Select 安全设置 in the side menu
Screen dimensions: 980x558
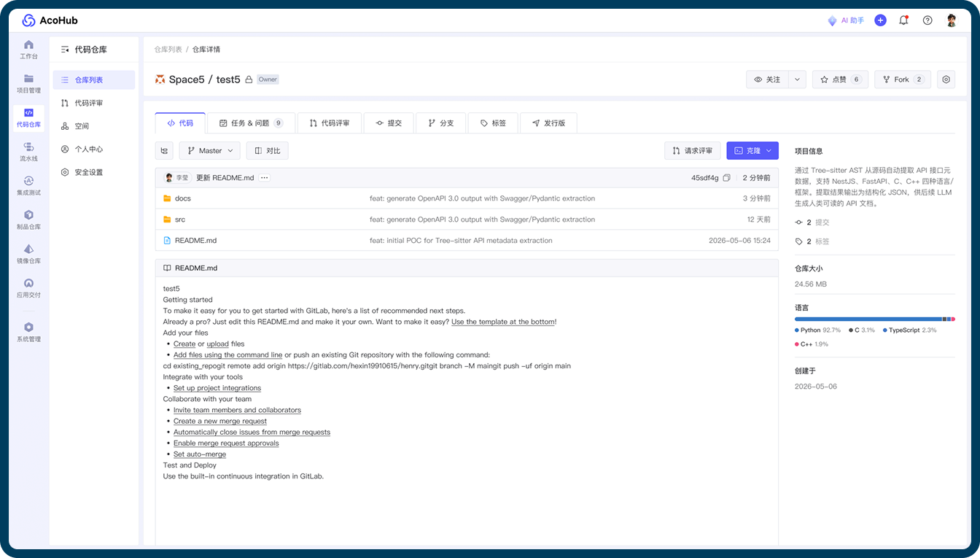pos(94,172)
